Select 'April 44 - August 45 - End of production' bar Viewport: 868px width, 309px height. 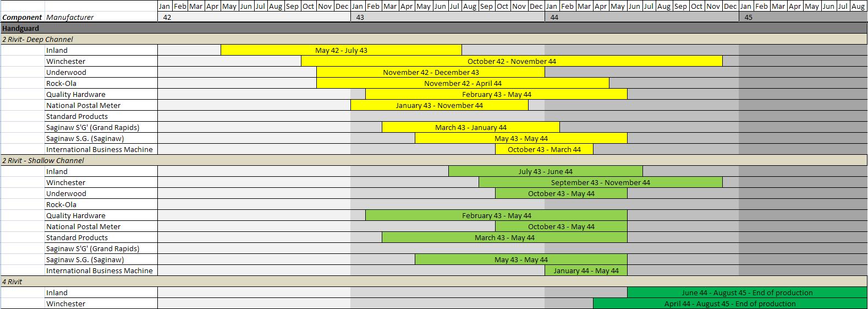[x=730, y=303]
